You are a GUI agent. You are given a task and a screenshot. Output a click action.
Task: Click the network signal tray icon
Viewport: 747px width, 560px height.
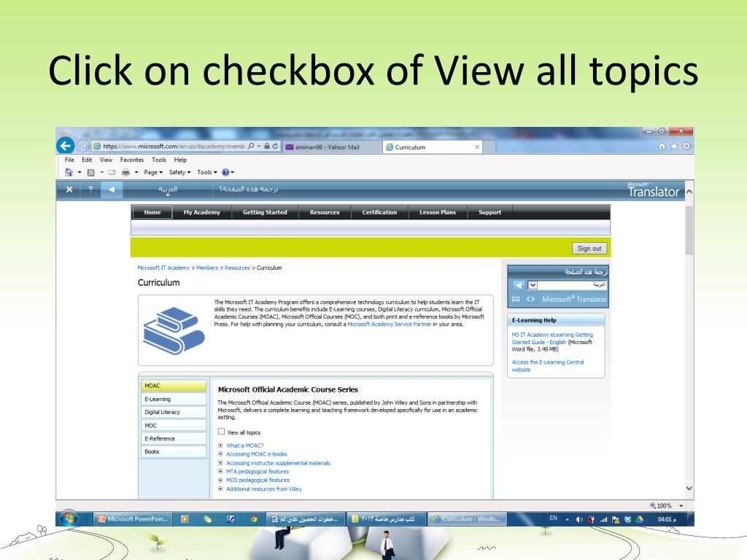click(603, 519)
